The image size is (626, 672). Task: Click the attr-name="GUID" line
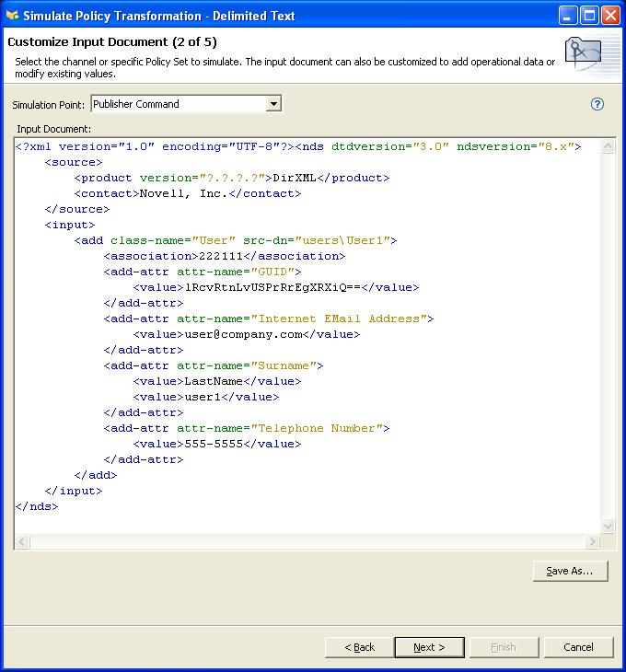203,272
